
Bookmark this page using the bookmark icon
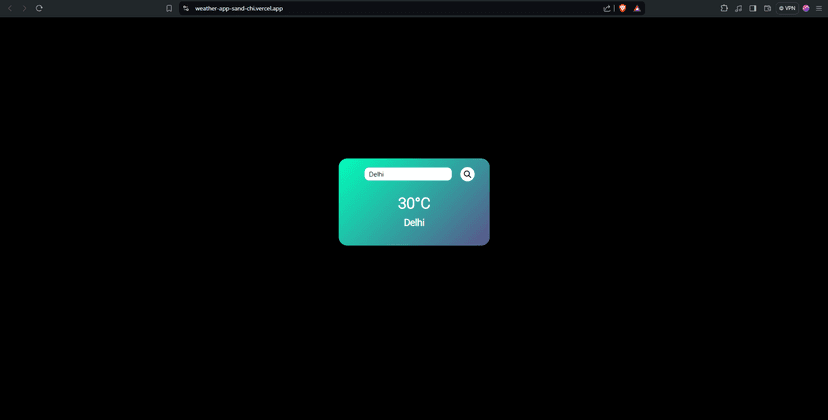[169, 8]
